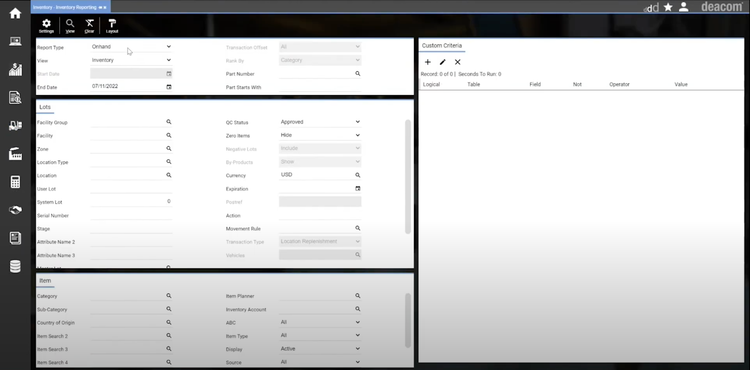Viewport: 750px width, 370px height.
Task: Click the System Lot input field
Action: point(131,202)
